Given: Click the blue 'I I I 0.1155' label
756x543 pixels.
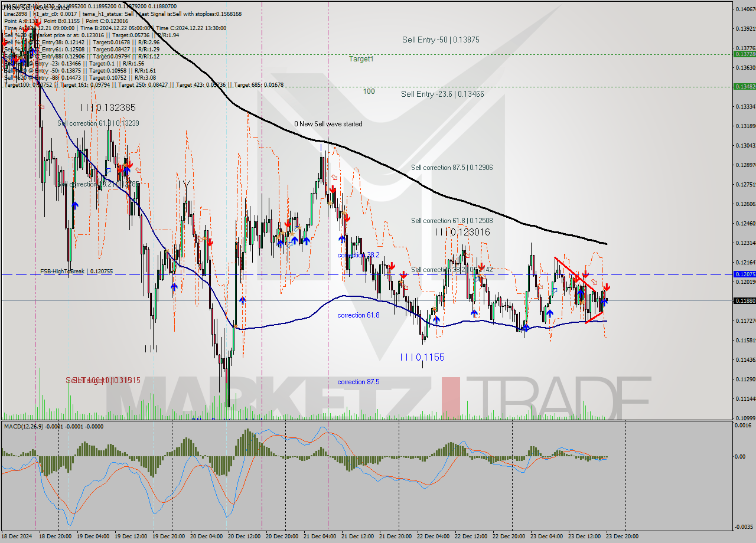Looking at the screenshot, I should pyautogui.click(x=422, y=358).
